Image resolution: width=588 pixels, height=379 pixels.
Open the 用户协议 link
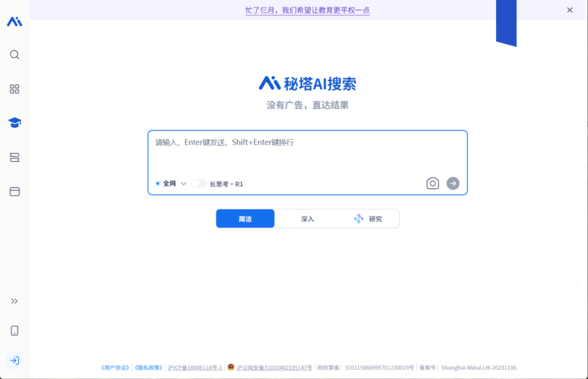pos(115,368)
